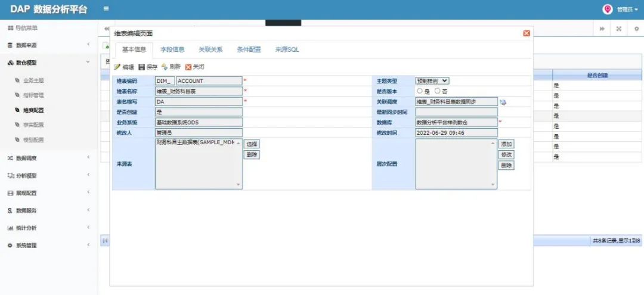
Task: Click 修改 button beside 层次配置
Action: pos(506,155)
